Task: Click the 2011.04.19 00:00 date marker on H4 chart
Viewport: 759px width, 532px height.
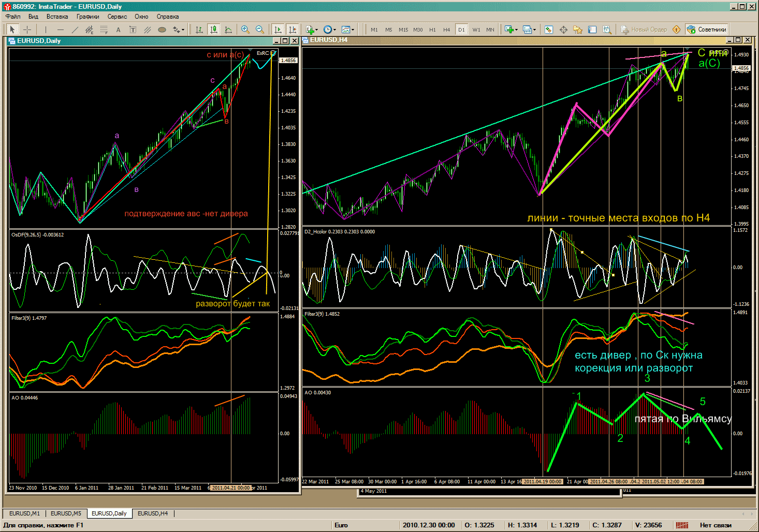Action: [x=542, y=481]
